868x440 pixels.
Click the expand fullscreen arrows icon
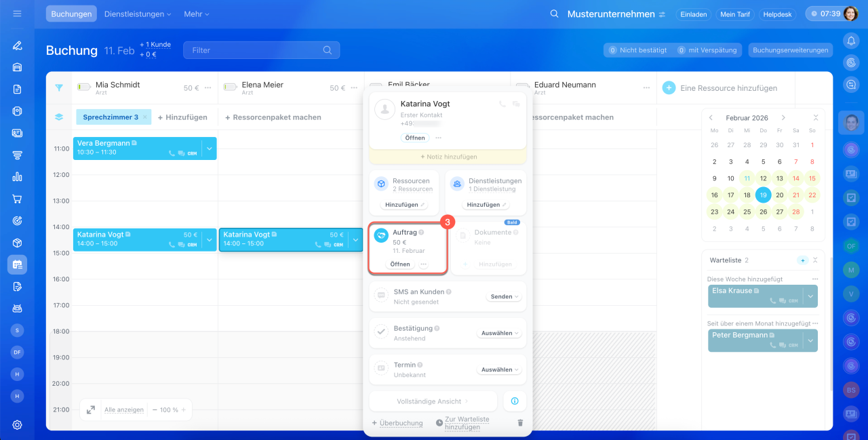(91, 409)
